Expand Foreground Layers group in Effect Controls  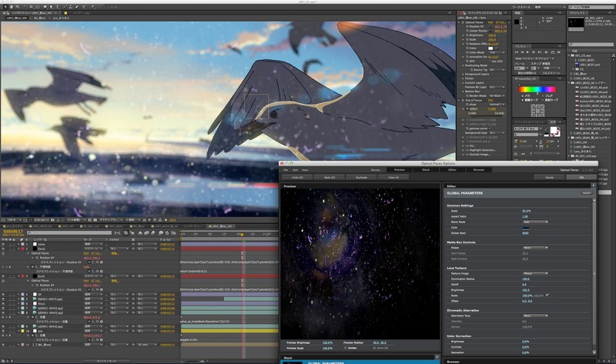(463, 74)
